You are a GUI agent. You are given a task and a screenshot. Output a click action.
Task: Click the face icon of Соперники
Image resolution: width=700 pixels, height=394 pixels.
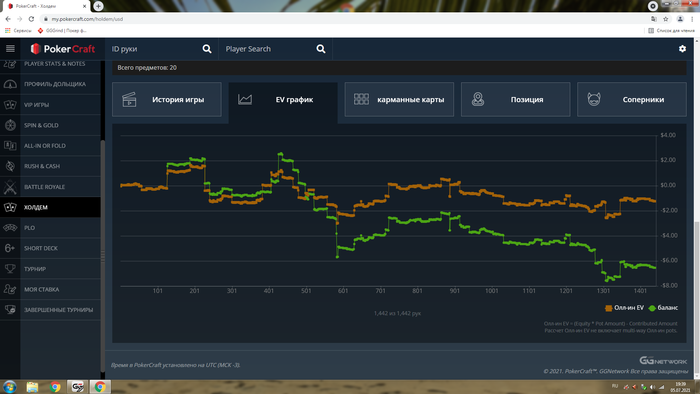(x=594, y=99)
